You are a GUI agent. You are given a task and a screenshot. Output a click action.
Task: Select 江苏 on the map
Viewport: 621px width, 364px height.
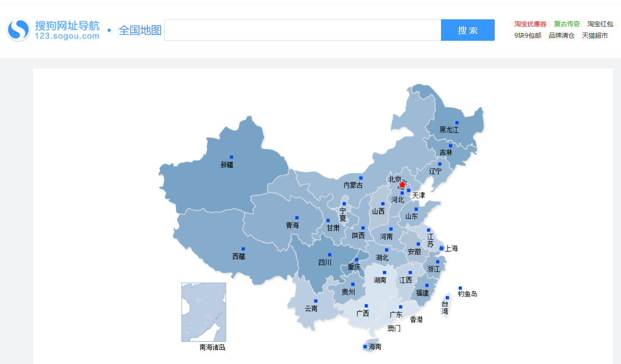click(430, 241)
